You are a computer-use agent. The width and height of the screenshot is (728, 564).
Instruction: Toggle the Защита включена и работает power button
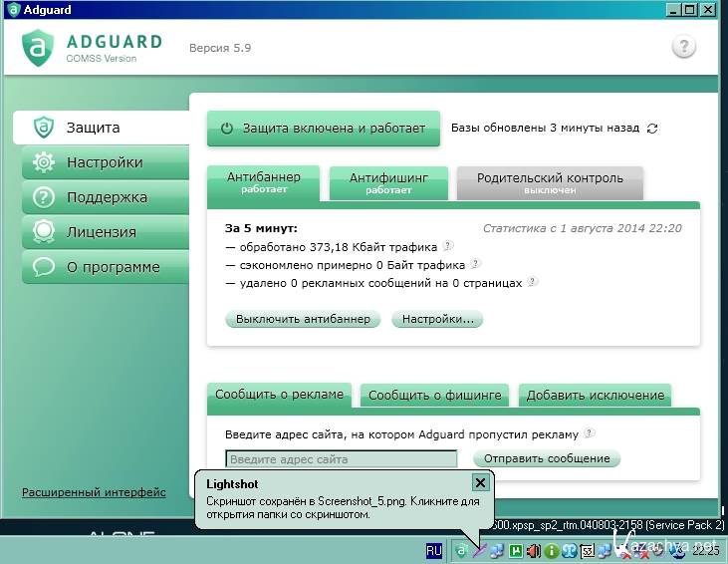(x=323, y=129)
